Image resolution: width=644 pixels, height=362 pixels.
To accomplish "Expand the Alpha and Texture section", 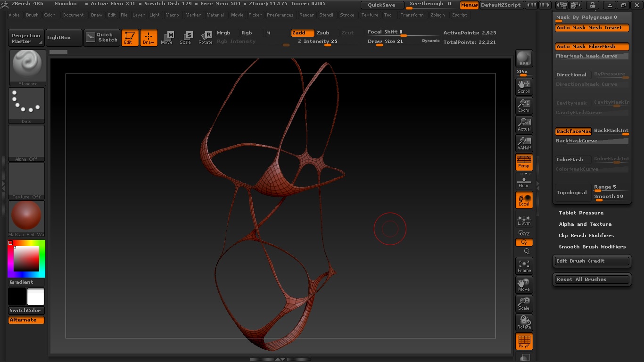I will (x=585, y=224).
